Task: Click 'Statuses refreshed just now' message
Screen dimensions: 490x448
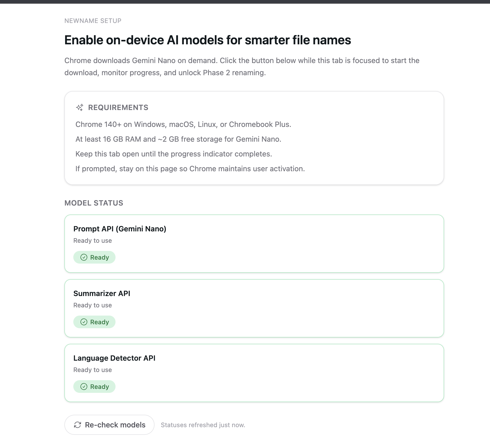Action: (203, 425)
